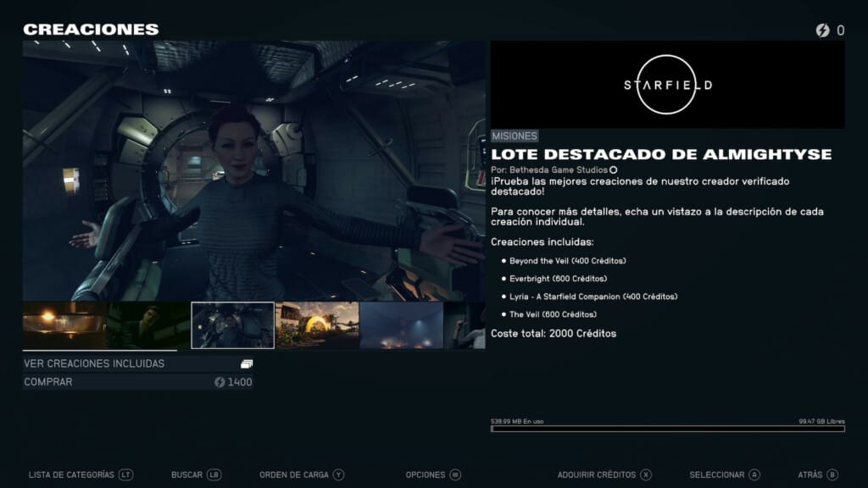Click the stacked cards bundle icon
868x488 pixels.
247,363
